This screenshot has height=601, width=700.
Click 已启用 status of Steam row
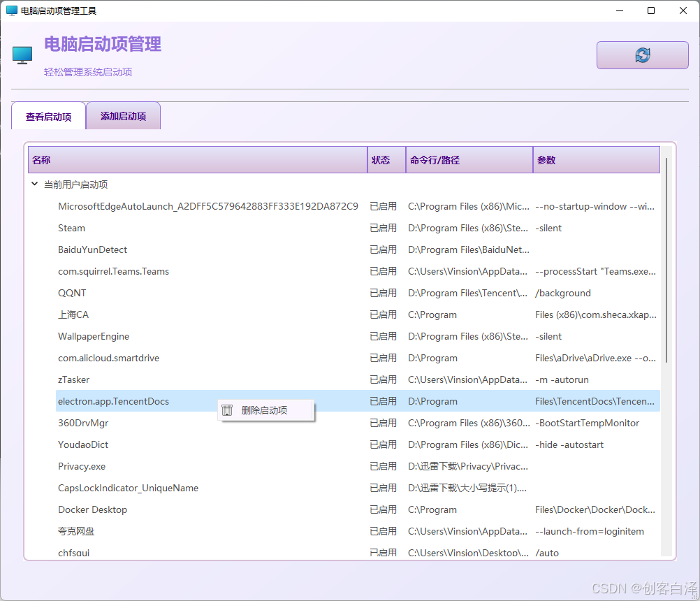(383, 228)
